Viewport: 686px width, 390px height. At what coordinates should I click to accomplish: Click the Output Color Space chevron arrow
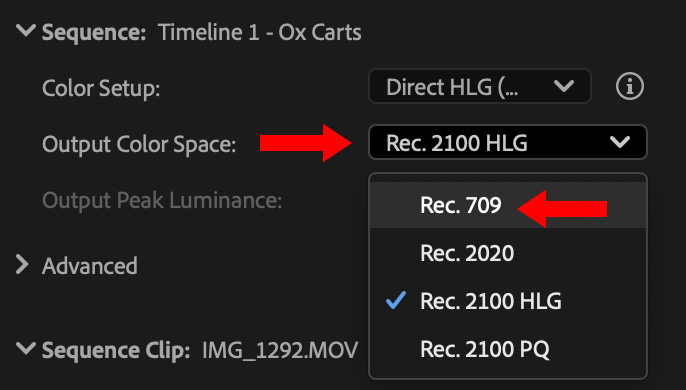pyautogui.click(x=620, y=142)
